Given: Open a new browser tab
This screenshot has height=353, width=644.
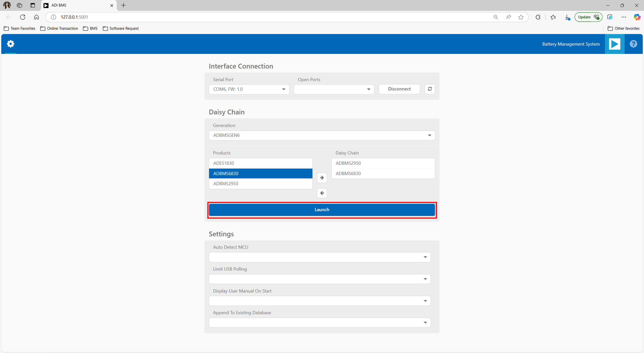Looking at the screenshot, I should tap(123, 5).
